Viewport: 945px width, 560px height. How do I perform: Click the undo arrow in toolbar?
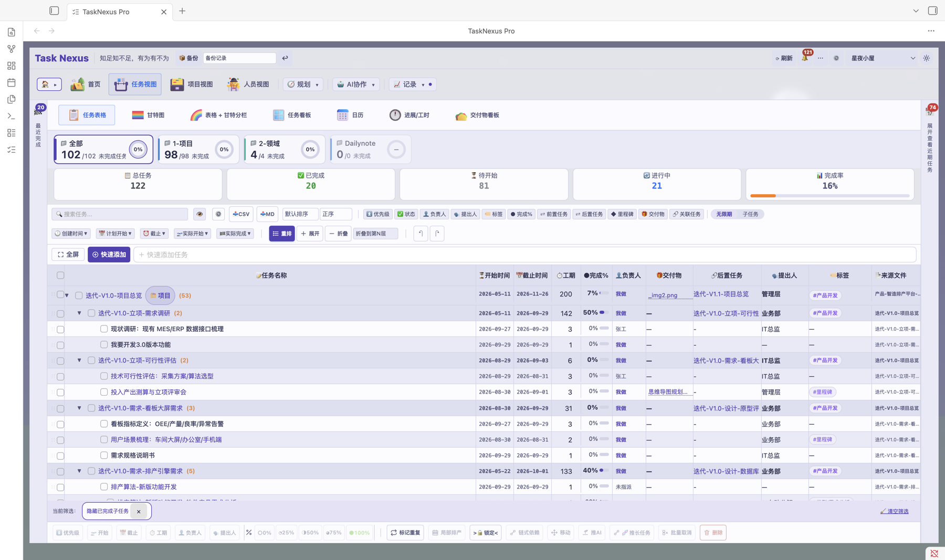coord(421,234)
